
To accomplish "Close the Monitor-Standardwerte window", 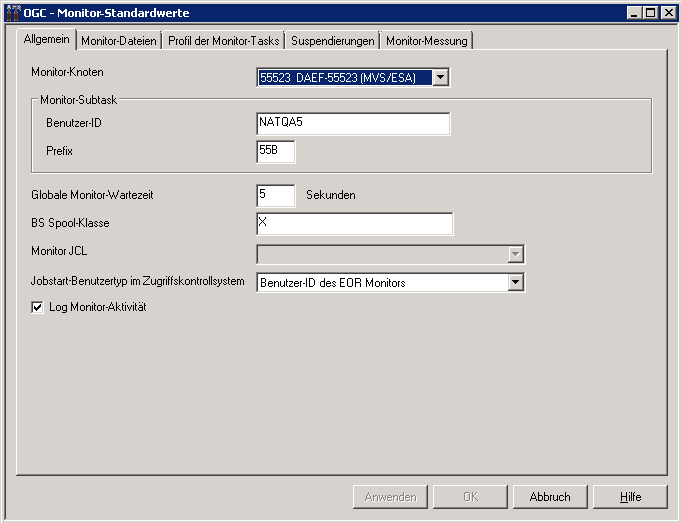I will [x=669, y=13].
